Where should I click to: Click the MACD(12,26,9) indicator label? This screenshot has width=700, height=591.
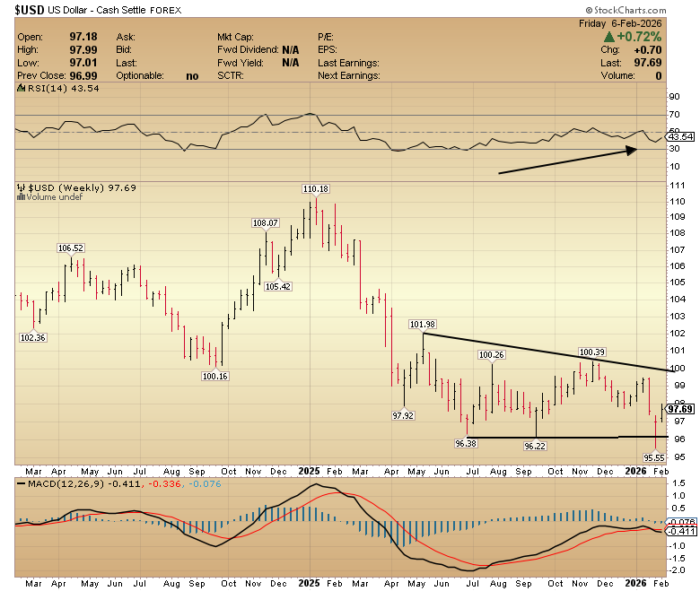coord(66,484)
